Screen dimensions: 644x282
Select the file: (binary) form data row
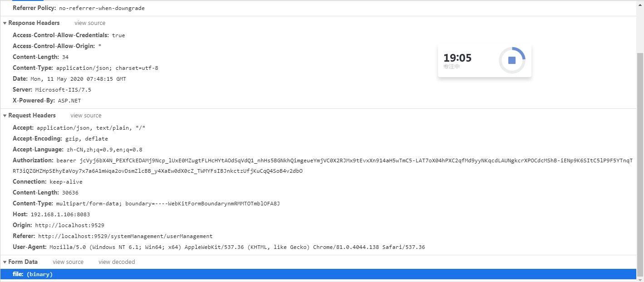(x=318, y=274)
